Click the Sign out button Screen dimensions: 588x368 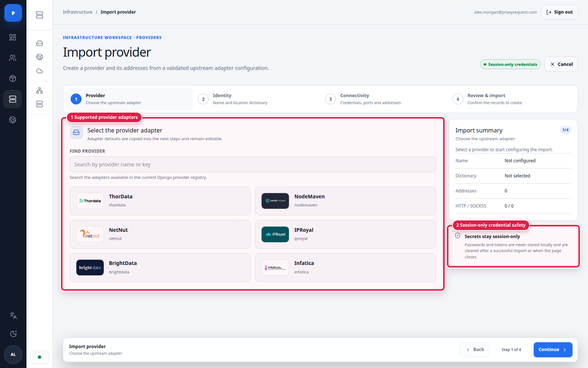(559, 12)
